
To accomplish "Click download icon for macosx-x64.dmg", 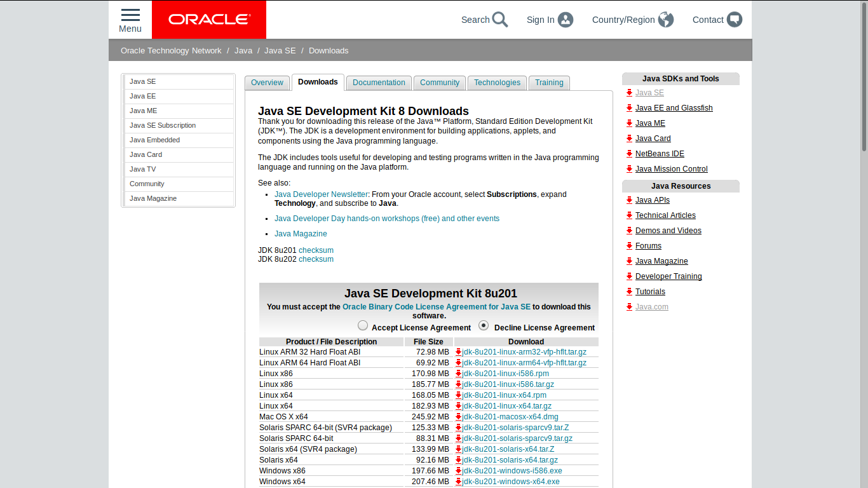I will coord(458,417).
